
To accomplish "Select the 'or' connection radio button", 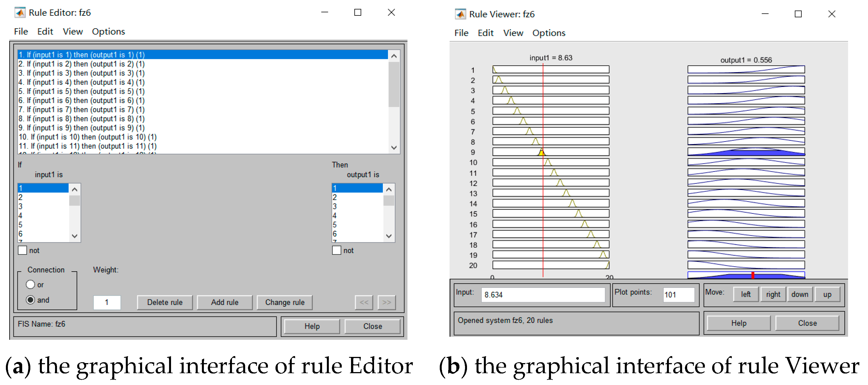I will click(30, 285).
